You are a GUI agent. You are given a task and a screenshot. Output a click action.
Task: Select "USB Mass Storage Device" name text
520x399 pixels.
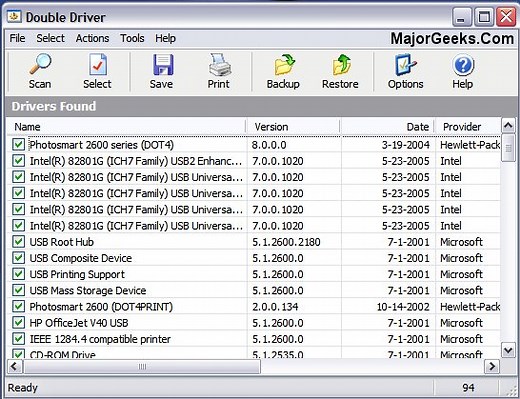[88, 290]
